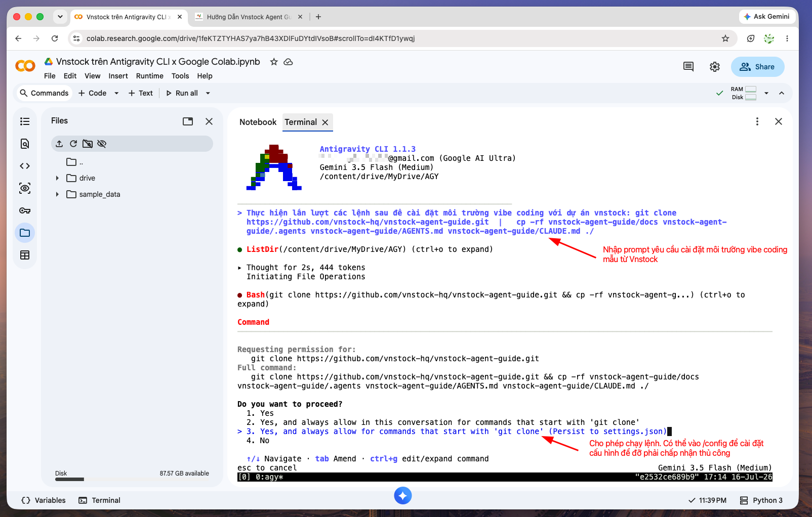Open the Data table sidebar icon
The height and width of the screenshot is (517, 812).
click(x=25, y=255)
